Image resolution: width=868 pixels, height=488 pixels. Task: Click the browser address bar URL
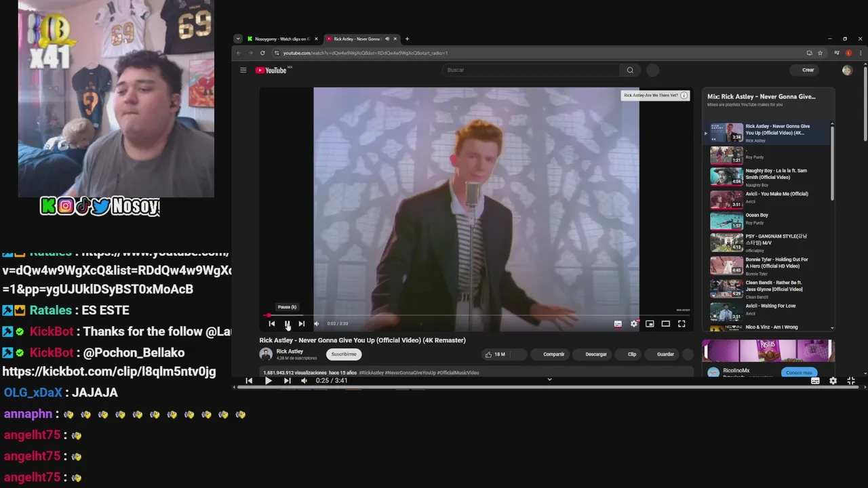click(x=366, y=53)
